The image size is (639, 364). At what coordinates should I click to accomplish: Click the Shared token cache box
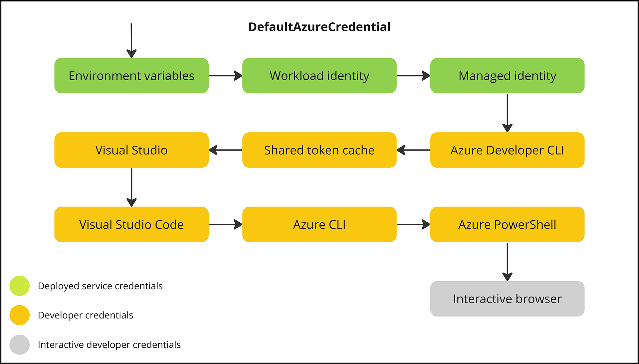coord(319,150)
